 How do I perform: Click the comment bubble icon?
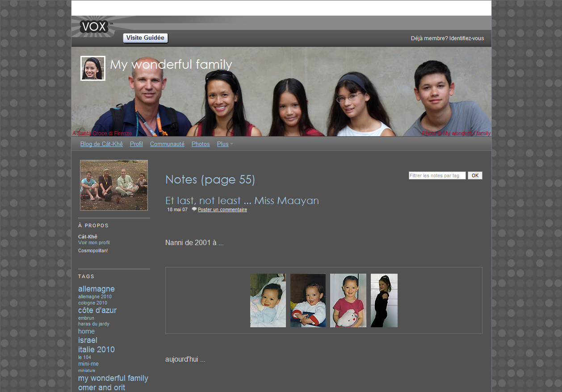tap(194, 209)
